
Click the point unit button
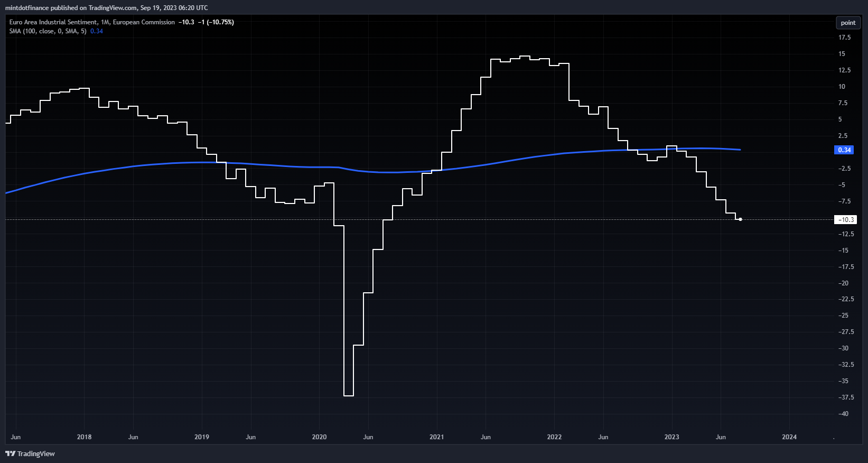tap(848, 23)
